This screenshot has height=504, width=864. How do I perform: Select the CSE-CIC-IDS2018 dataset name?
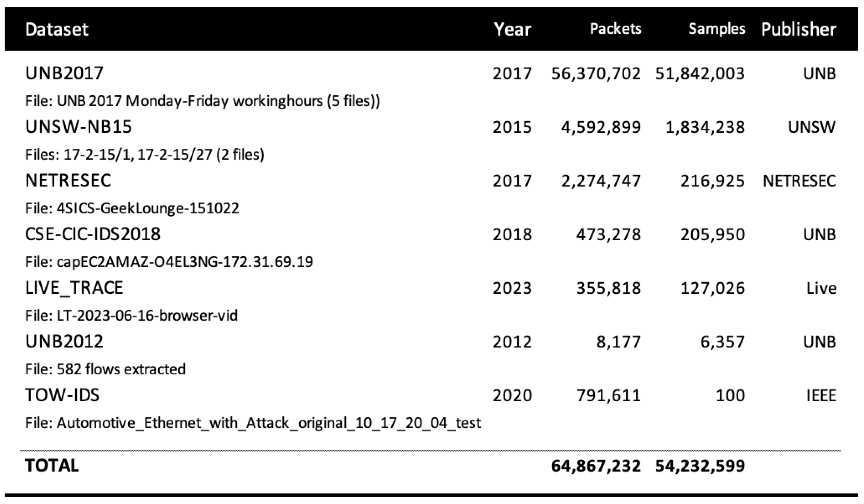[93, 234]
